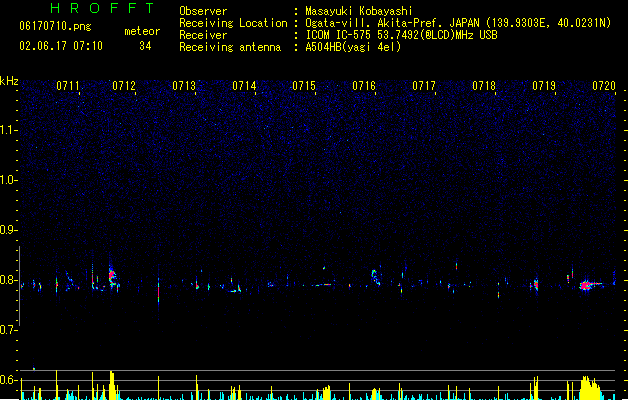This screenshot has height=400, width=629.
Task: Click the Receiving Location label
Action: pos(233,23)
